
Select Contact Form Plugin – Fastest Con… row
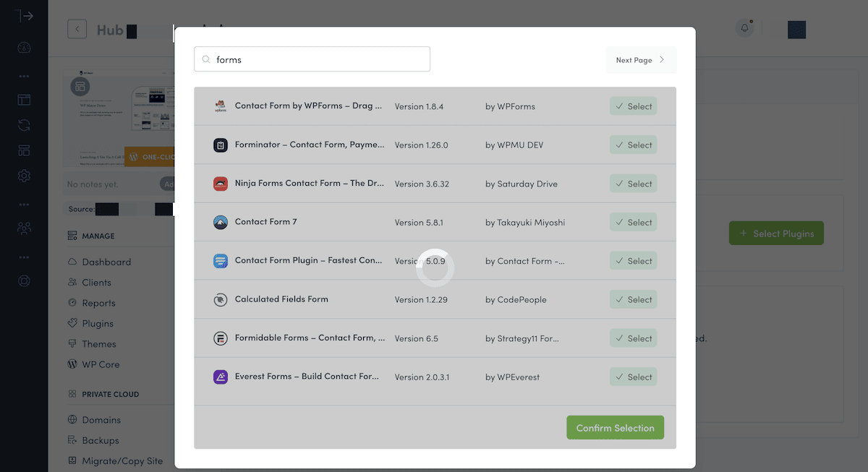tap(633, 261)
